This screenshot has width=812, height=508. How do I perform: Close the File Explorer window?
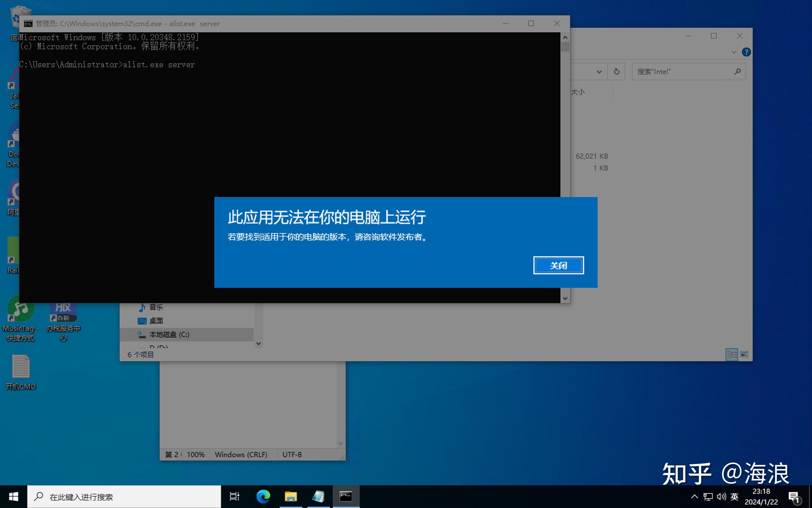tap(739, 36)
